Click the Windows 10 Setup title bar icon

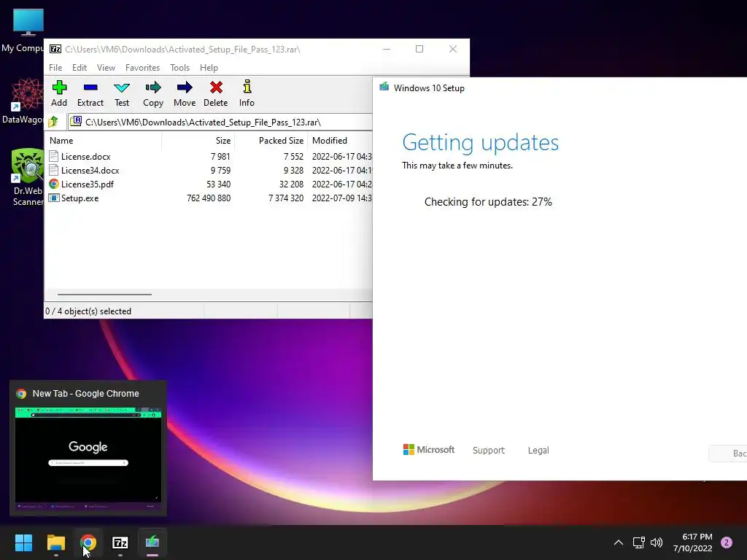(x=384, y=87)
